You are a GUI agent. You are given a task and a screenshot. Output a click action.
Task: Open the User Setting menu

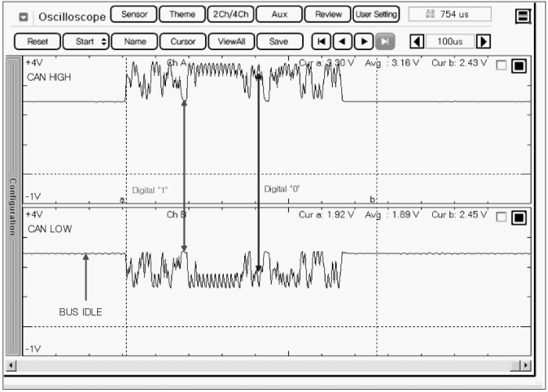[376, 15]
